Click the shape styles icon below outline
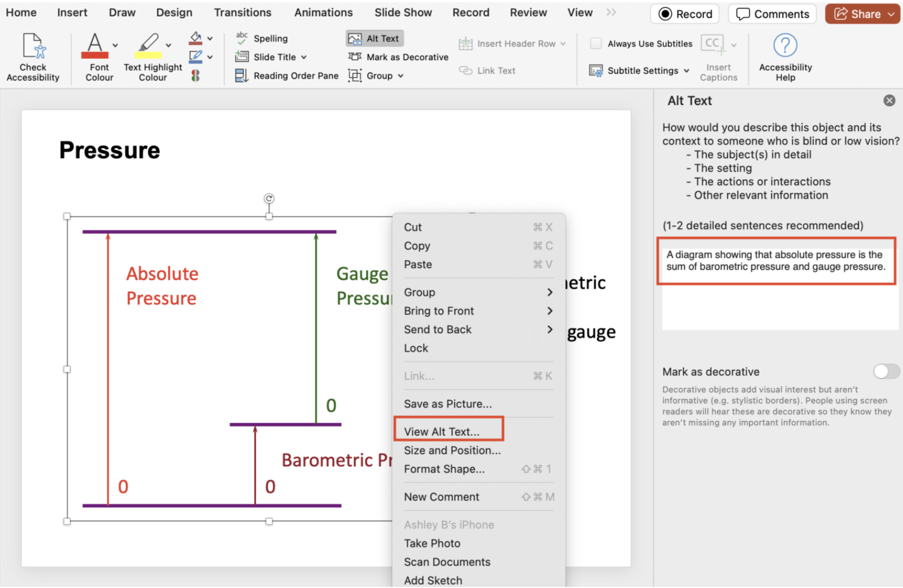 196,75
